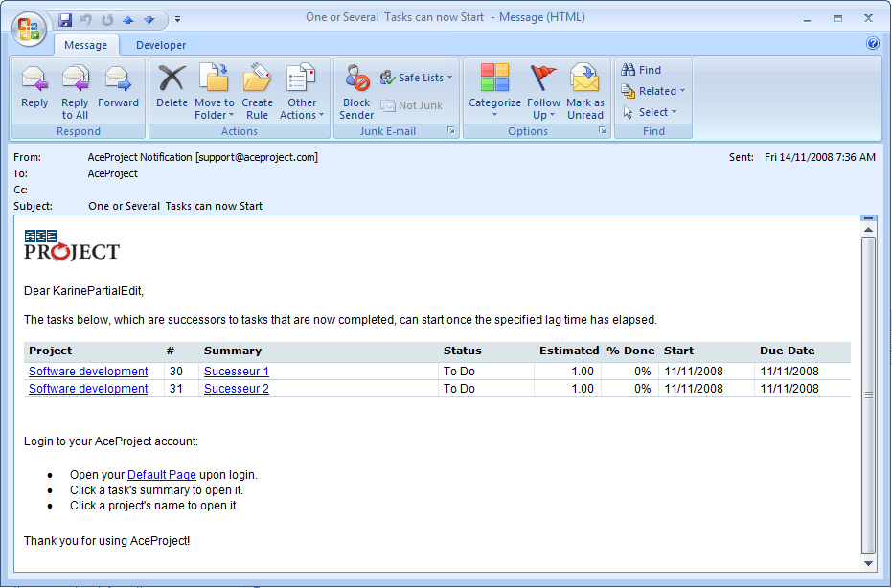Open the Other Actions menu
This screenshot has height=588, width=892.
(302, 92)
